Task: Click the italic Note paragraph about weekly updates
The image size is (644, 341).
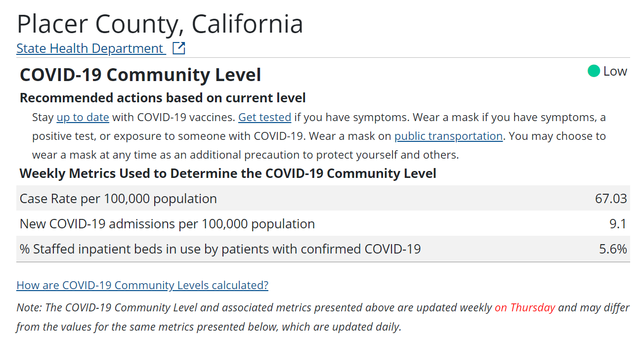Action: (323, 317)
